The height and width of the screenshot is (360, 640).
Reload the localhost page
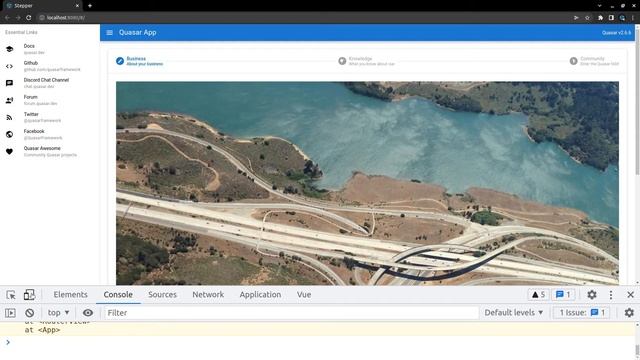click(29, 18)
